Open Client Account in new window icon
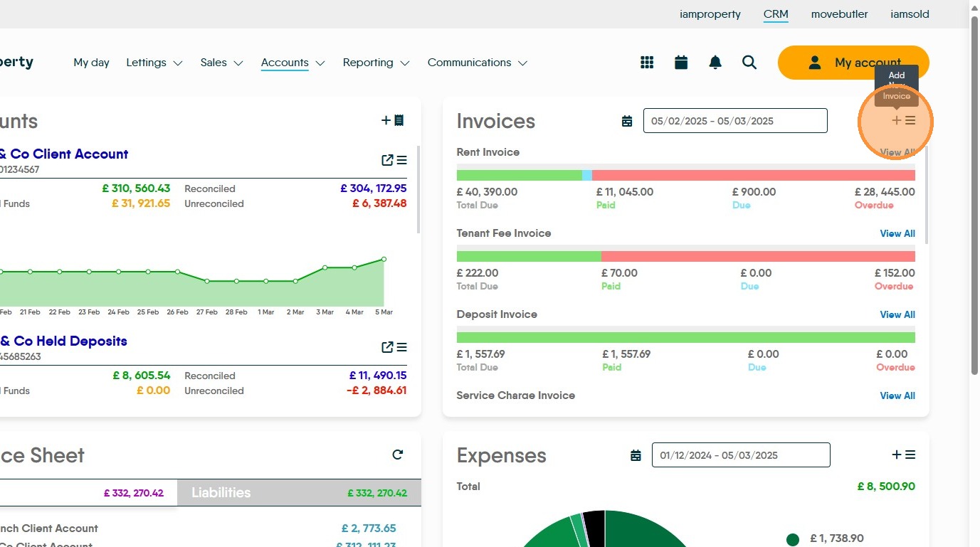980x547 pixels. (387, 160)
